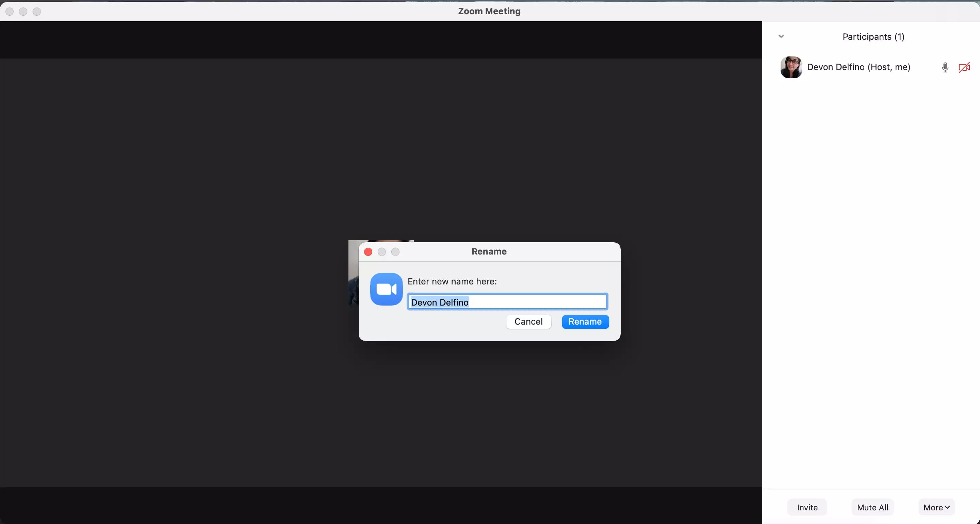Viewport: 980px width, 524px height.
Task: Close the Rename dialog with red button
Action: 368,252
